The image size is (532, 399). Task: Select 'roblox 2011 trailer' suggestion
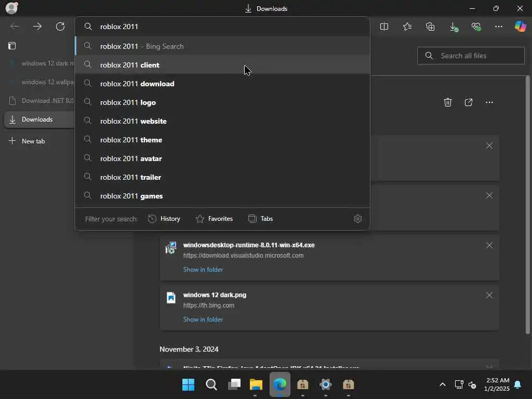[222, 177]
